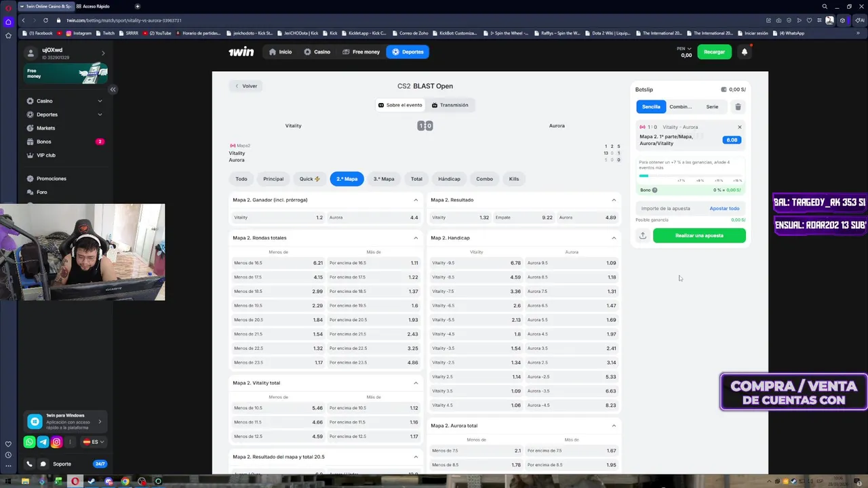Click browser back arrow
The width and height of the screenshot is (868, 488).
pyautogui.click(x=23, y=20)
